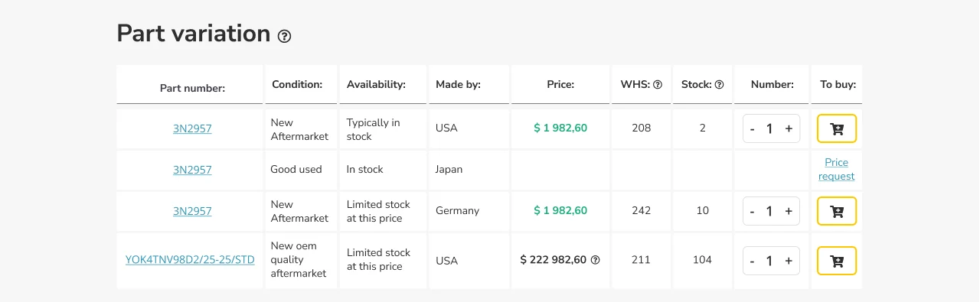Decrease quantity for USA 3N2957 row
The width and height of the screenshot is (980, 302).
[753, 129]
